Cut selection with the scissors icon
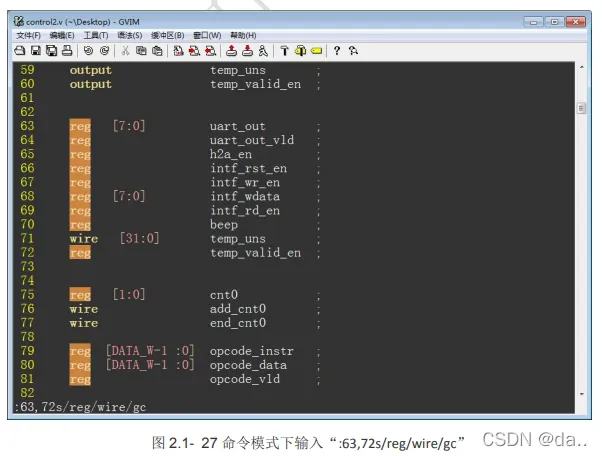 point(125,51)
